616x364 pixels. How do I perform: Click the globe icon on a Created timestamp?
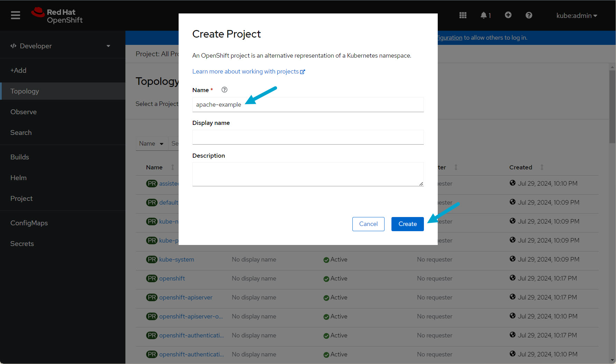click(x=512, y=259)
